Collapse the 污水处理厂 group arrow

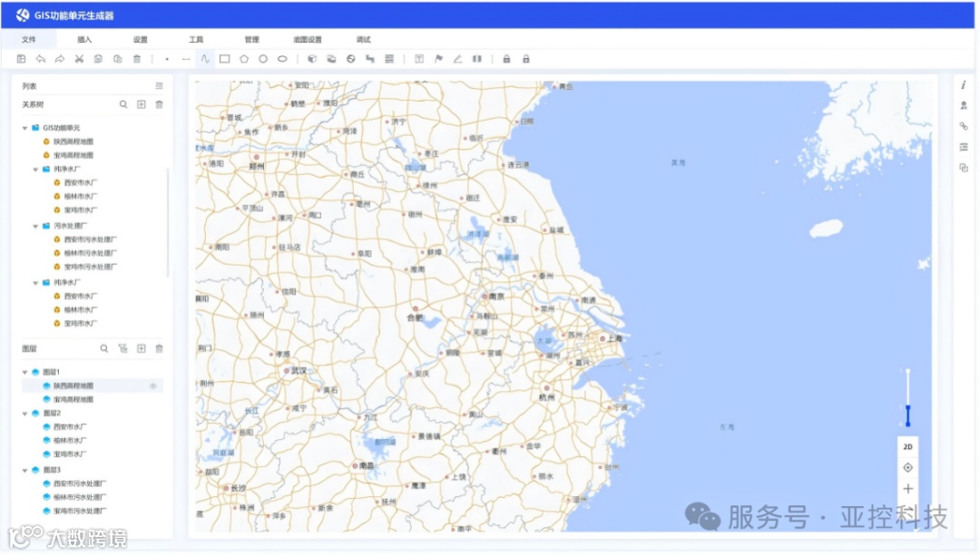(35, 226)
